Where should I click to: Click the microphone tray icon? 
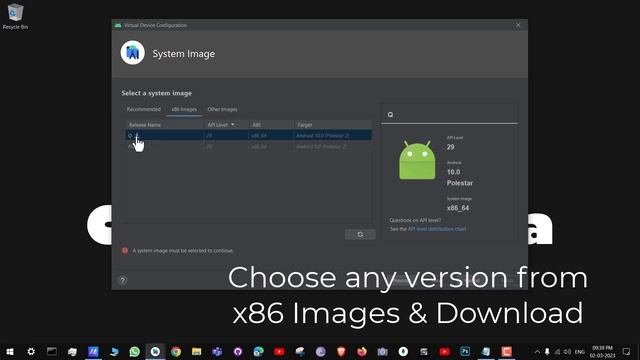pos(547,351)
